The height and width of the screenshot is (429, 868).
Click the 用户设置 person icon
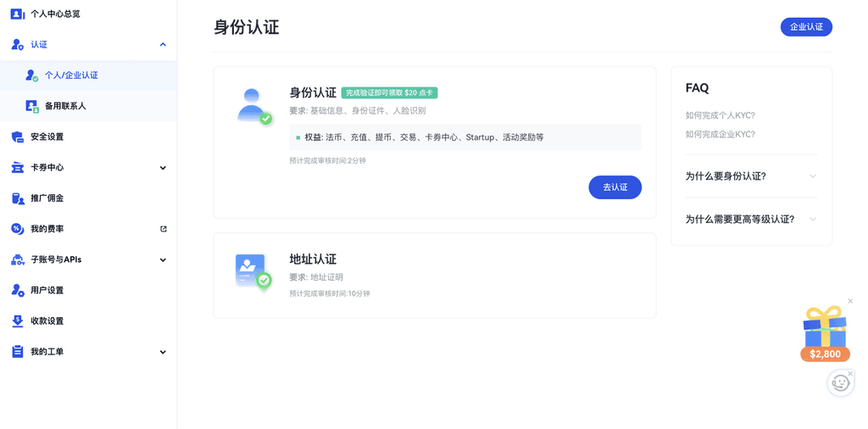(17, 290)
